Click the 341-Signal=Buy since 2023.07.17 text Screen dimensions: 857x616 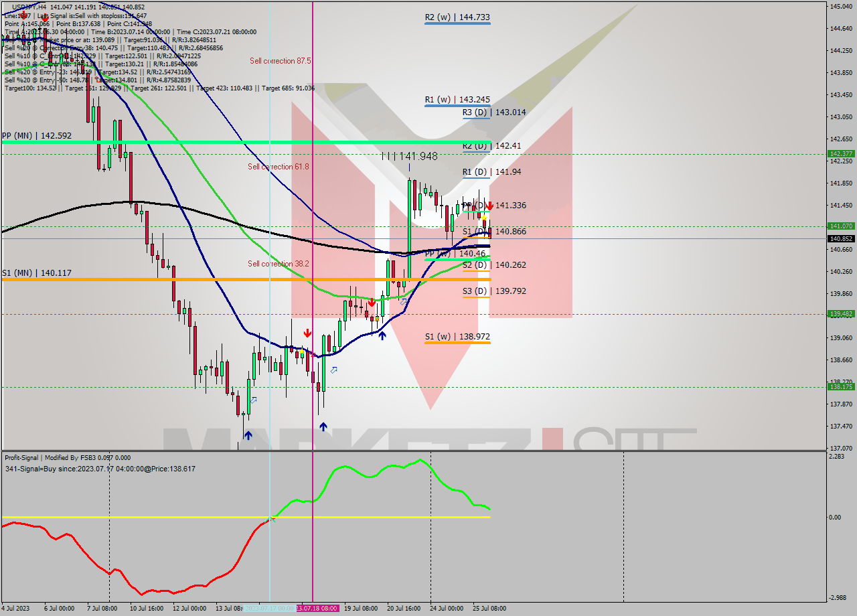(x=100, y=469)
